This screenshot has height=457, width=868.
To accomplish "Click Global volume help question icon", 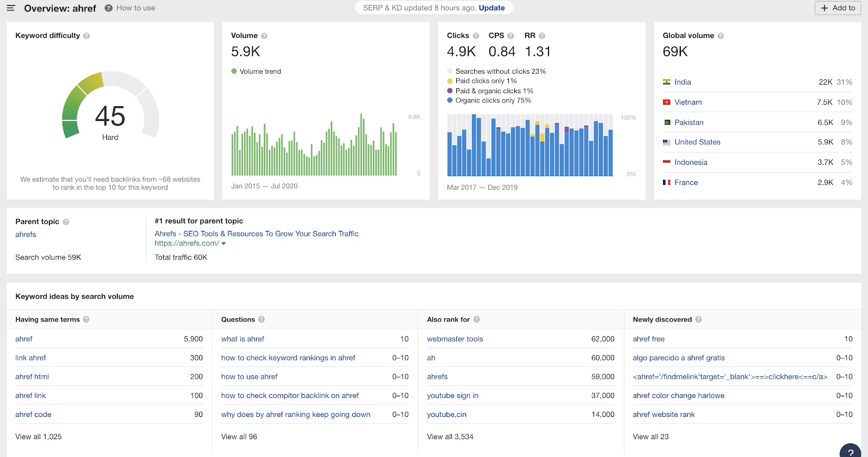I will tap(721, 36).
